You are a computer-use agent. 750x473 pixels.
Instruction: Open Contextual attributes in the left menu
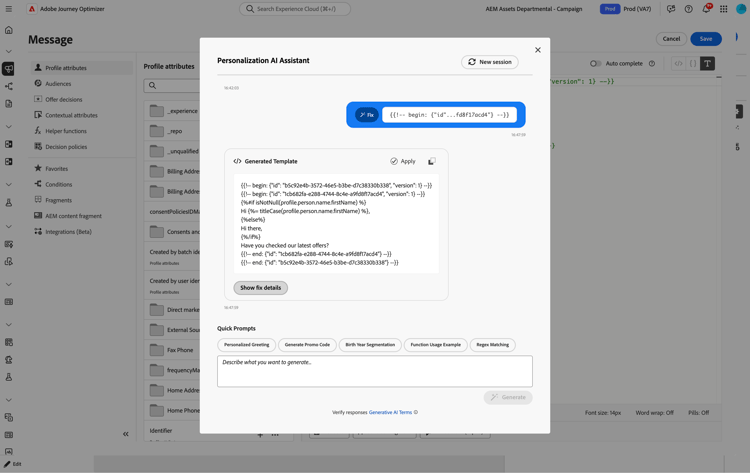(x=82, y=115)
